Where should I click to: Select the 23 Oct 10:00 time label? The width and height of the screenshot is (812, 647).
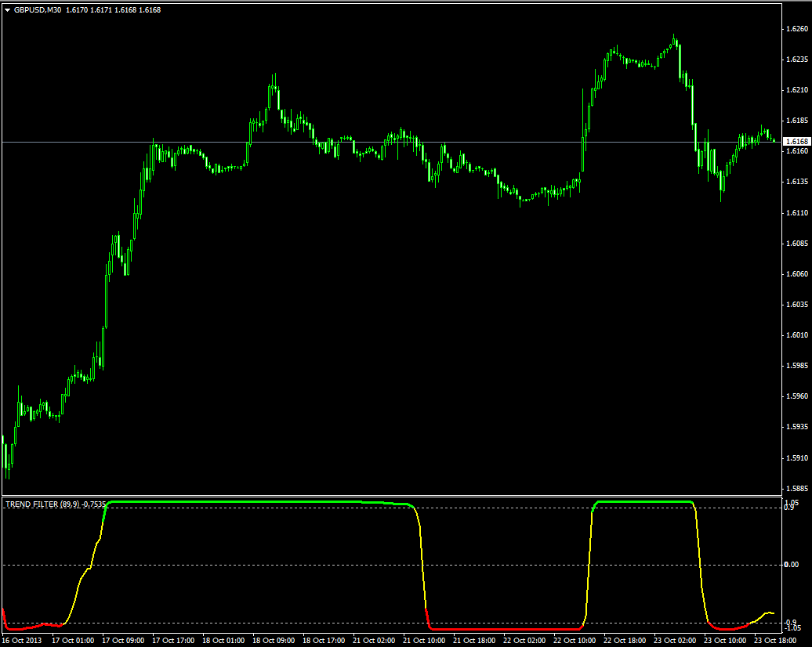pyautogui.click(x=726, y=640)
